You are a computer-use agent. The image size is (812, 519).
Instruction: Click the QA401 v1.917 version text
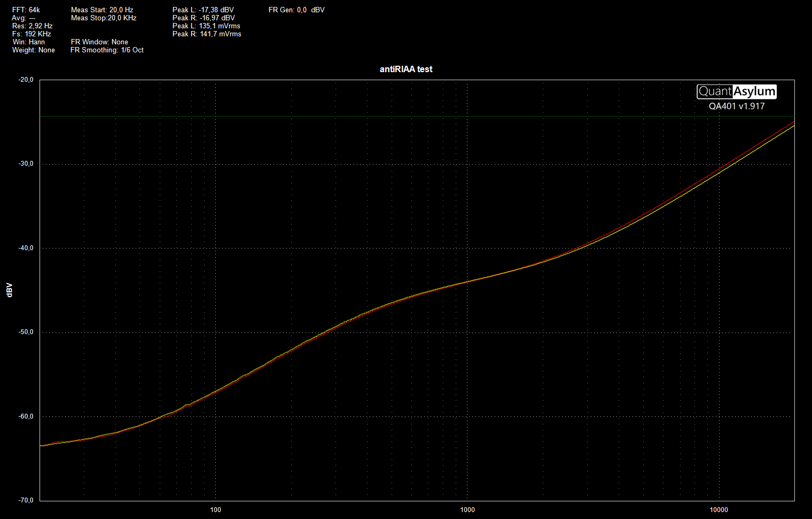[736, 106]
